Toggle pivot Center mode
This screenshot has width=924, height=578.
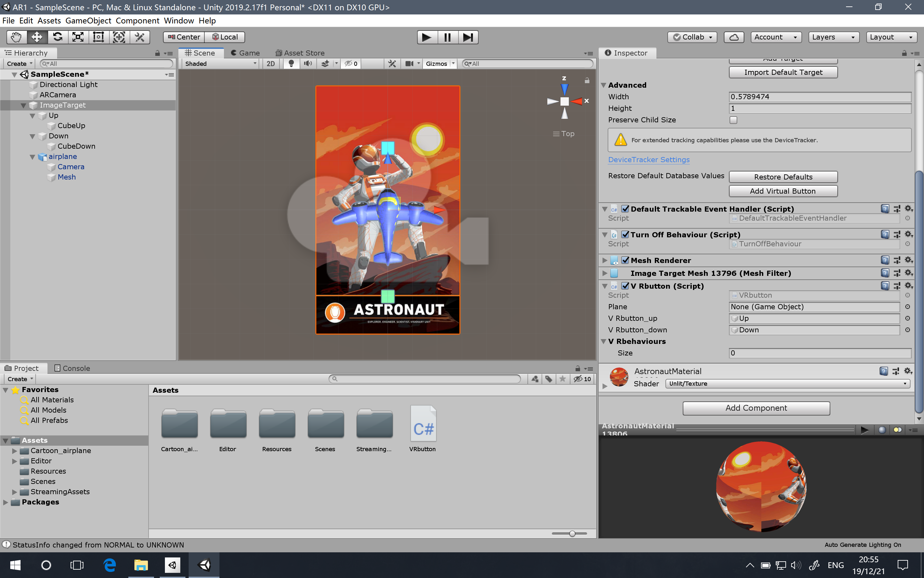coord(184,37)
